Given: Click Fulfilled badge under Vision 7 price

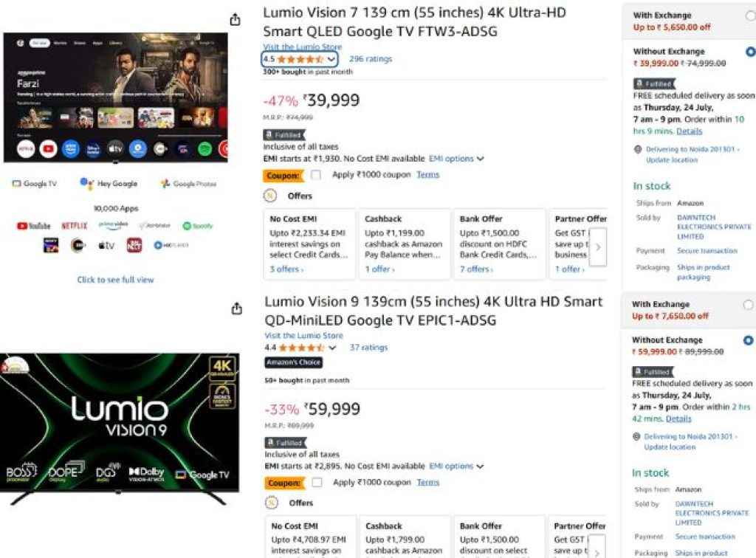Looking at the screenshot, I should click(283, 135).
